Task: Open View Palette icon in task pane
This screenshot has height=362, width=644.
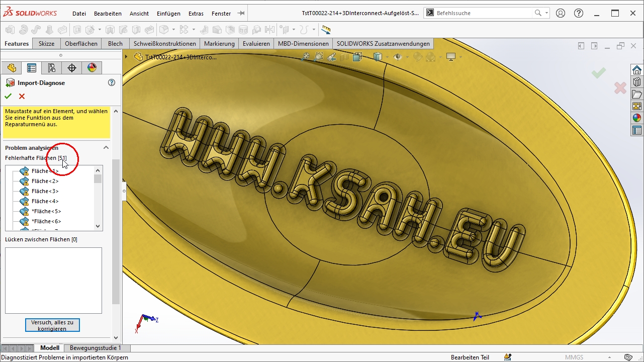Action: [x=637, y=106]
